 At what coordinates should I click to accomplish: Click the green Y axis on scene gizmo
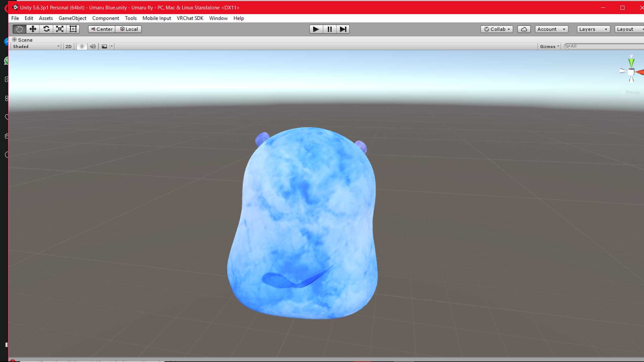point(631,62)
